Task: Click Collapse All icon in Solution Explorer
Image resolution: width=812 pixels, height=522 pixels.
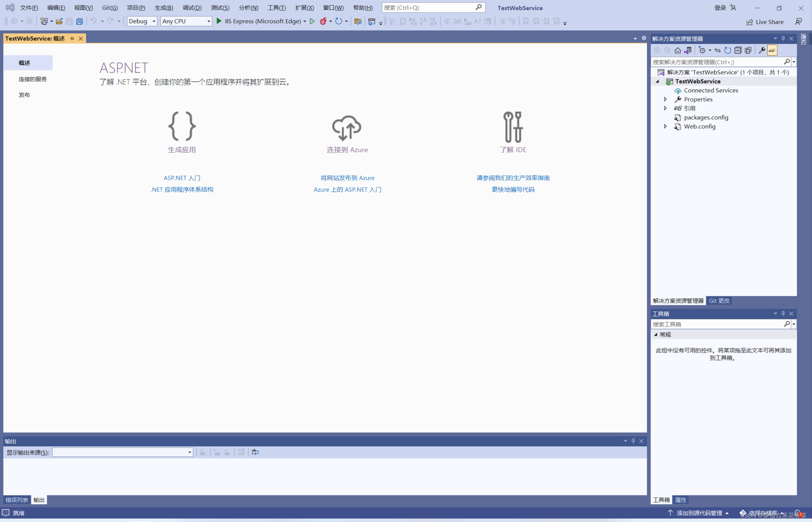Action: point(738,50)
